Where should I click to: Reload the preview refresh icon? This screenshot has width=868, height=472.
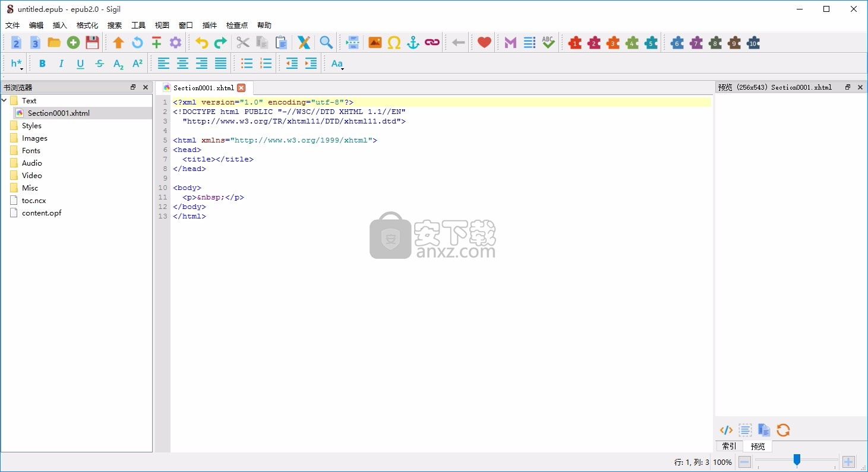click(783, 430)
